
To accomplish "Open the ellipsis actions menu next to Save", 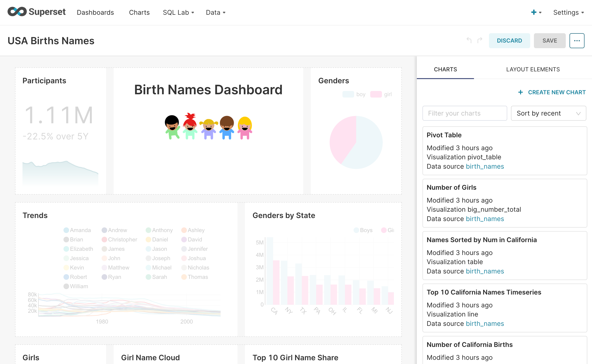I will pyautogui.click(x=577, y=40).
